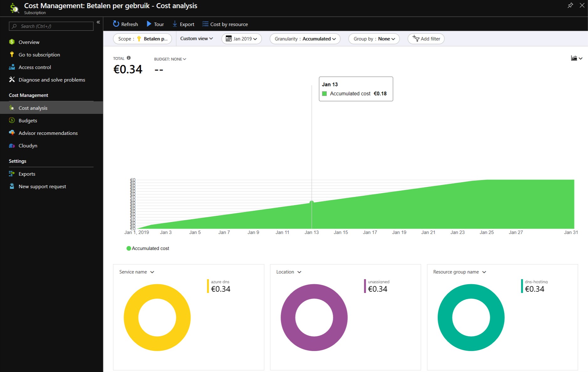
Task: Open the Group by dropdown
Action: tap(374, 39)
